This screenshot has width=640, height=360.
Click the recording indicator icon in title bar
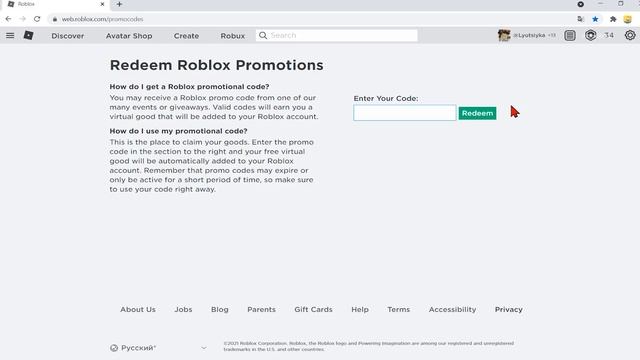(580, 4)
